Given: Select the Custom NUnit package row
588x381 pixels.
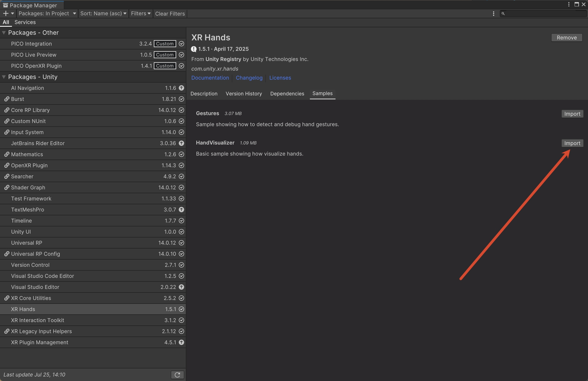Looking at the screenshot, I should [x=93, y=121].
